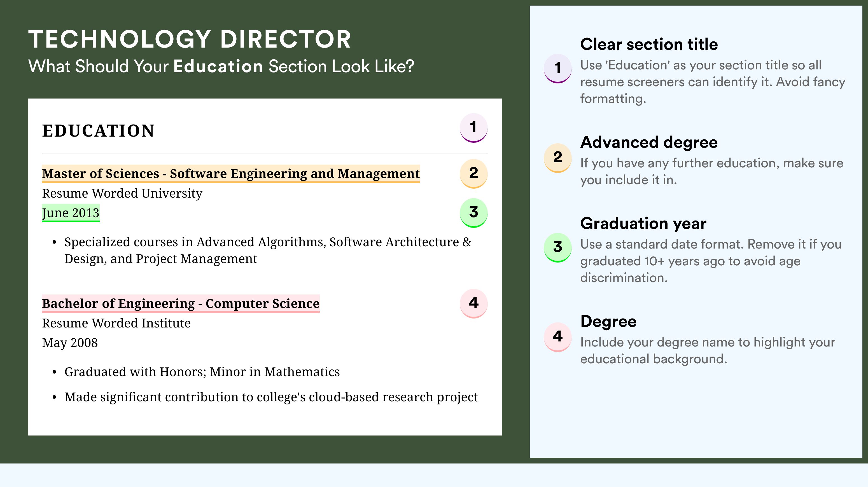Click the purple number 1 badge beside EDUCATION
The width and height of the screenshot is (868, 487).
(x=473, y=128)
